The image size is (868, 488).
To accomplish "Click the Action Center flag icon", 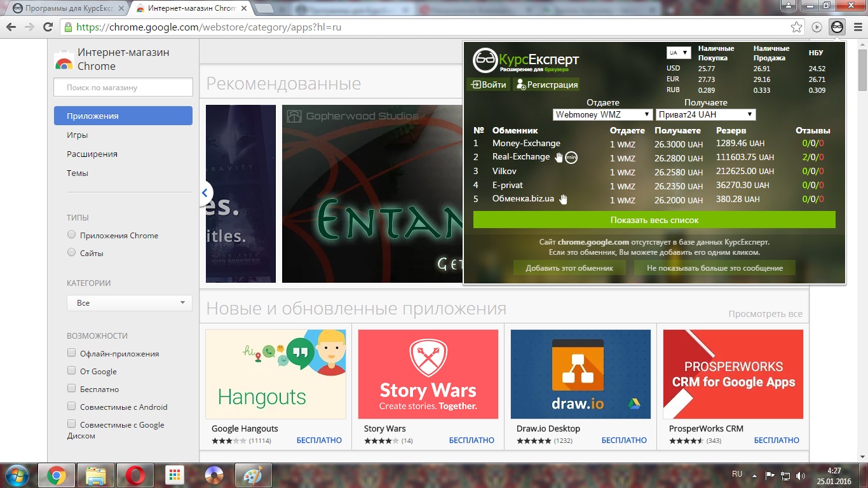I will tap(770, 475).
